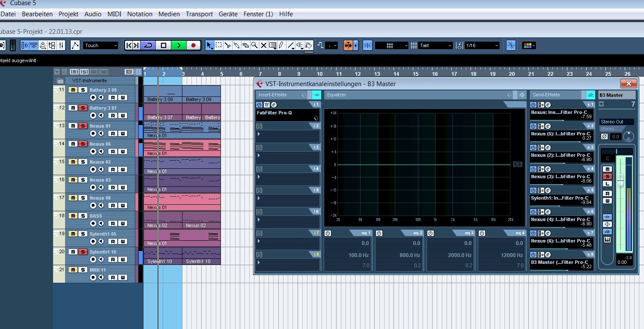
Task: Select the Erase tool
Action: 246,45
